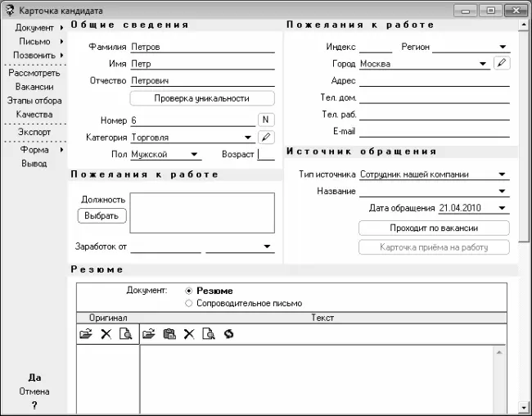Open the Пол dropdown list
Screen dimensions: 532x416
click(x=194, y=154)
